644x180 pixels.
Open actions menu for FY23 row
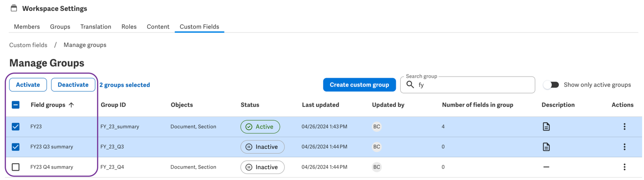coord(624,127)
